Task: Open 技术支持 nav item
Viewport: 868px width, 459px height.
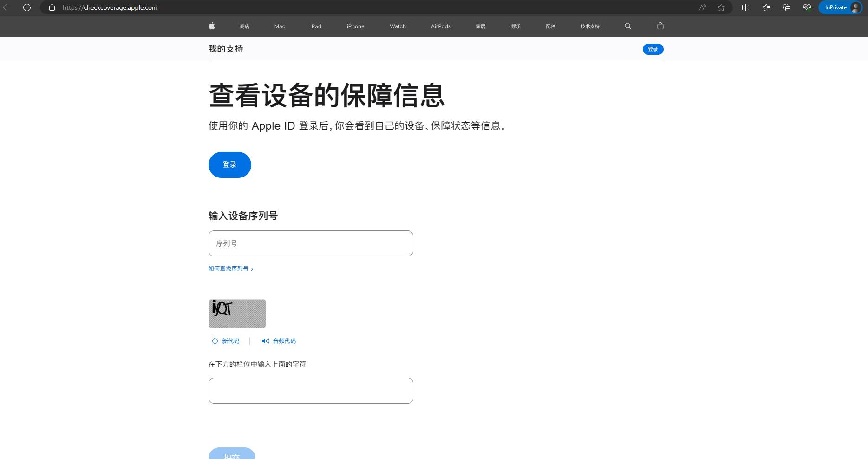Action: [590, 26]
